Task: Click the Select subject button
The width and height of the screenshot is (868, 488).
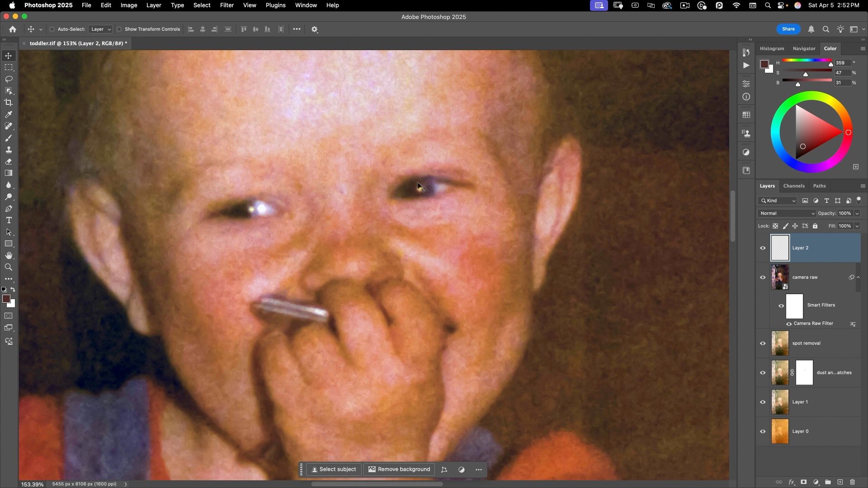Action: coord(334,469)
